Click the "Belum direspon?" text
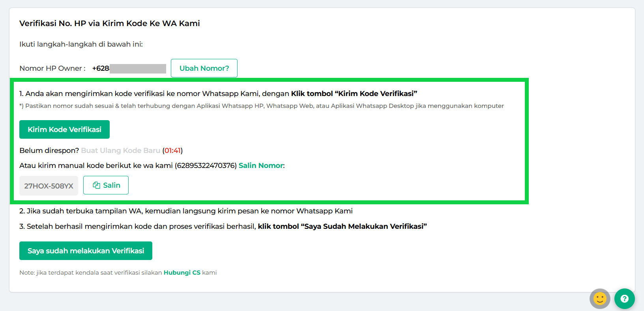 point(49,151)
